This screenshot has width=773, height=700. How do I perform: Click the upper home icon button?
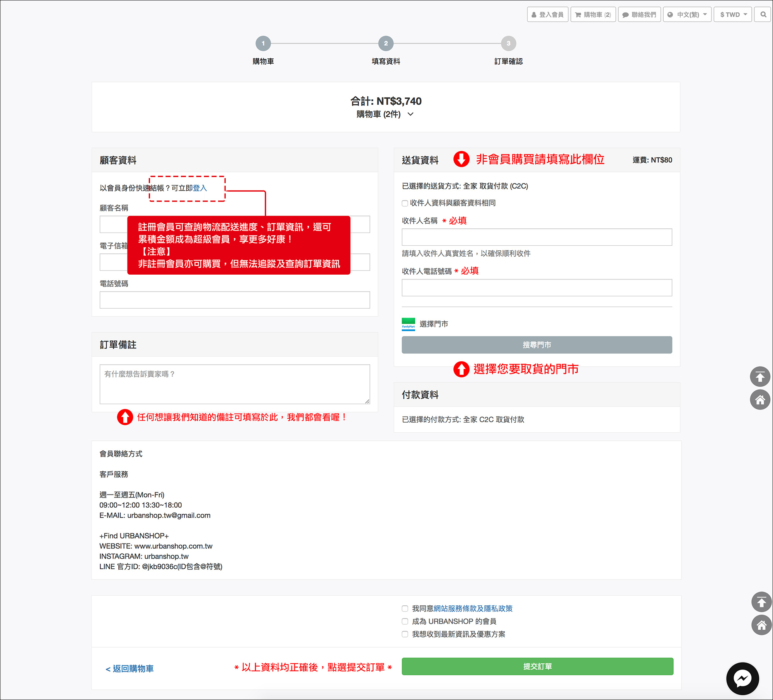pos(760,400)
